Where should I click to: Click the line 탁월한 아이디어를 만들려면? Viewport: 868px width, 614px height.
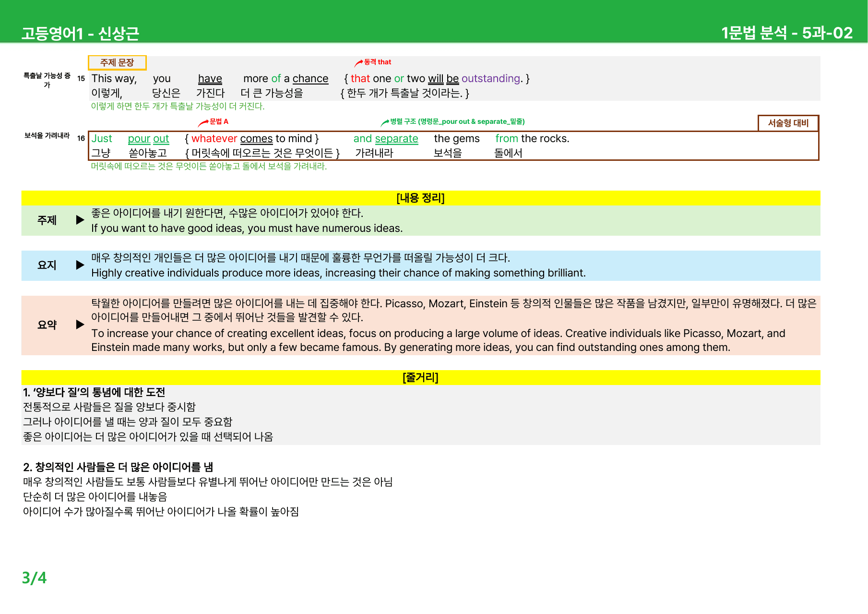click(x=453, y=310)
